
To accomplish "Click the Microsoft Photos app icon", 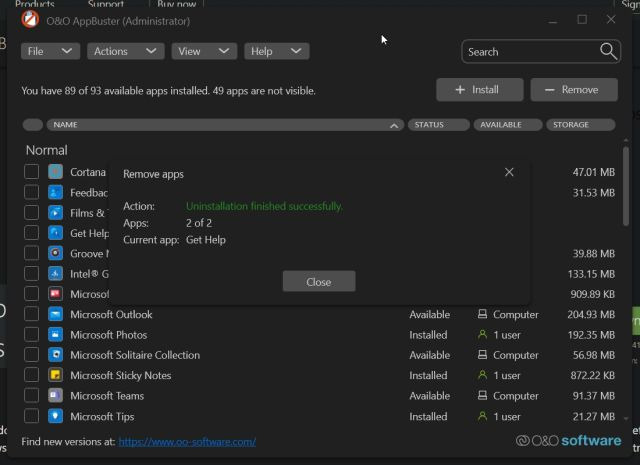I will point(56,335).
